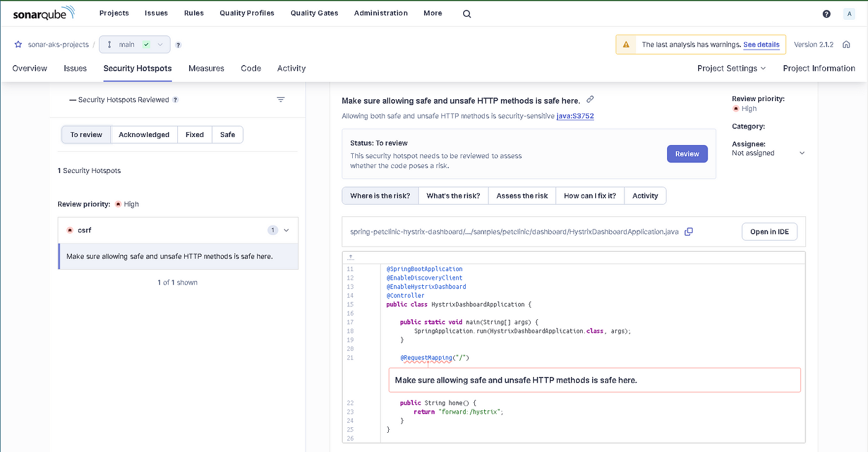Switch to the Overview tab
Screen dimensions: 868x452
[x=30, y=68]
